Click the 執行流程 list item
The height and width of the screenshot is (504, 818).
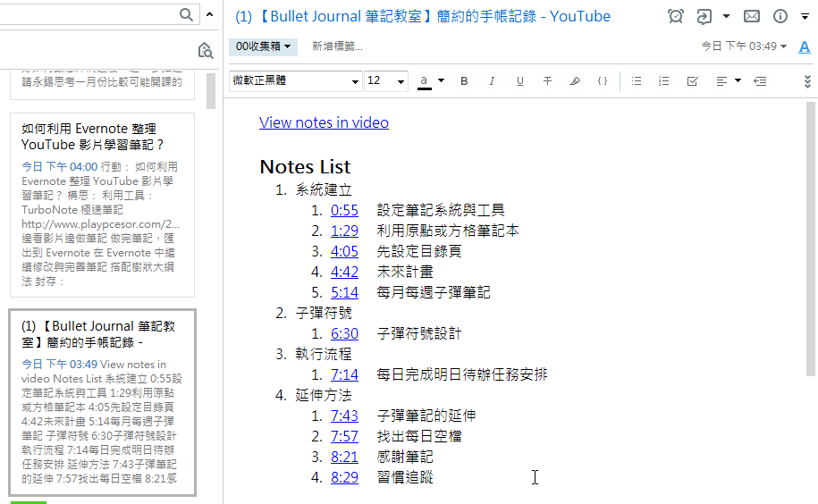(x=324, y=354)
